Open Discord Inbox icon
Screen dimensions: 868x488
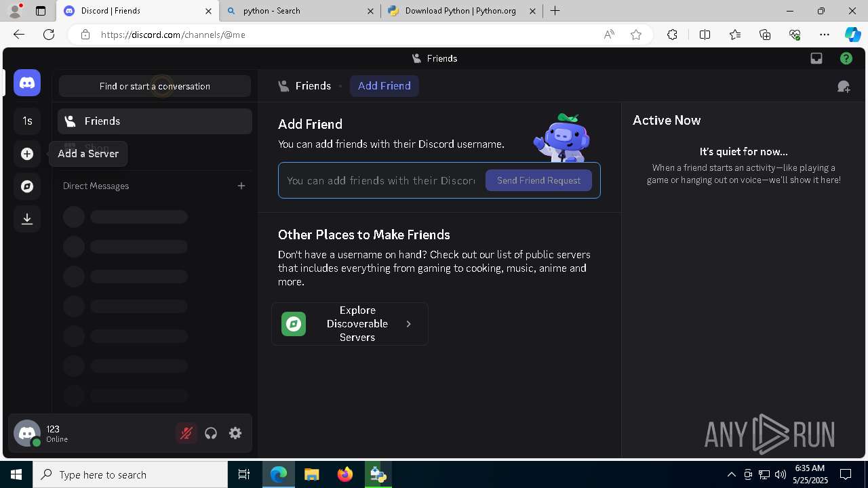(x=816, y=58)
